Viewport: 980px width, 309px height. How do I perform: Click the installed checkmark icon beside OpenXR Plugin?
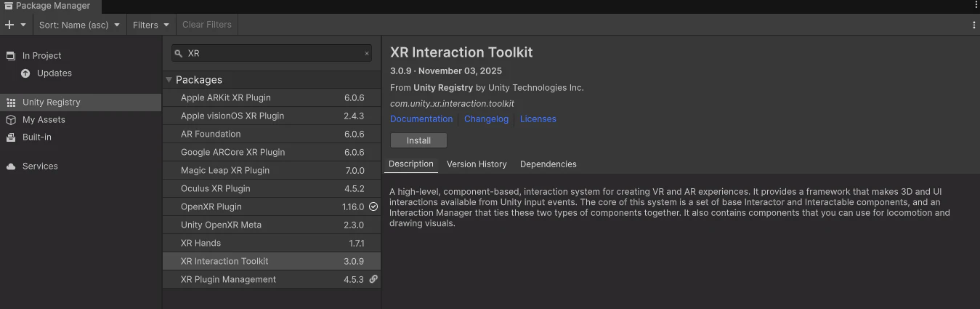pyautogui.click(x=373, y=206)
